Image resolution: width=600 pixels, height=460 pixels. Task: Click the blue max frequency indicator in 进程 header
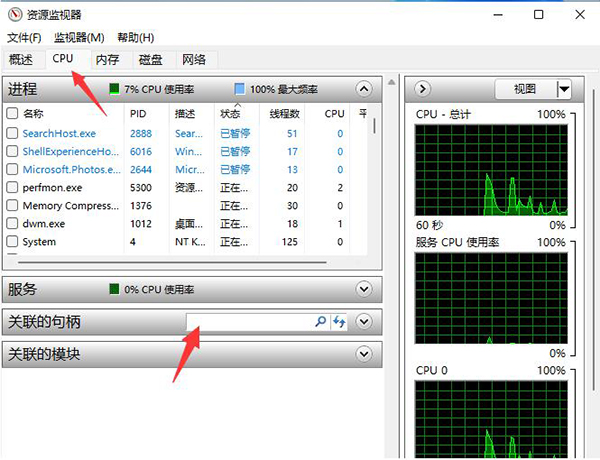(x=240, y=89)
